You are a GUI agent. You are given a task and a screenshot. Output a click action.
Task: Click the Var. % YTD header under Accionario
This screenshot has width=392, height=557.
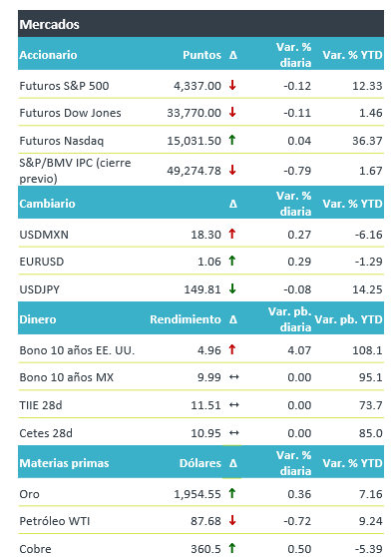(x=352, y=55)
